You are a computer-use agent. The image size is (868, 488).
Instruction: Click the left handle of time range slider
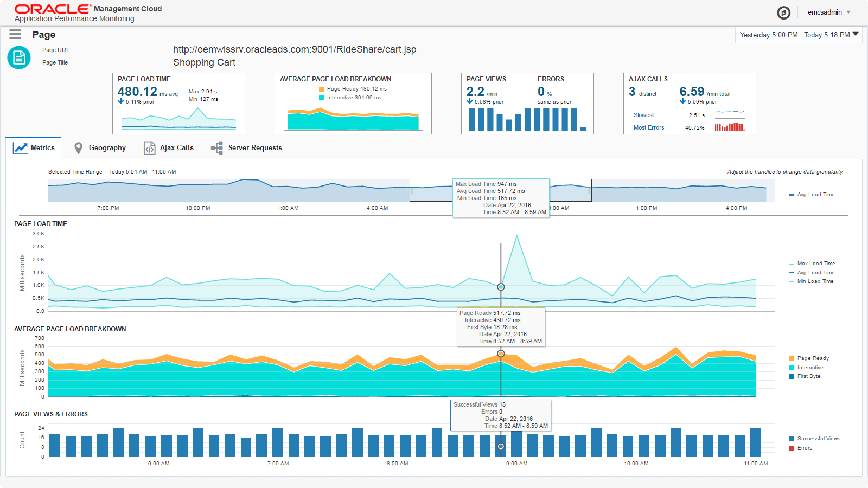pos(412,191)
